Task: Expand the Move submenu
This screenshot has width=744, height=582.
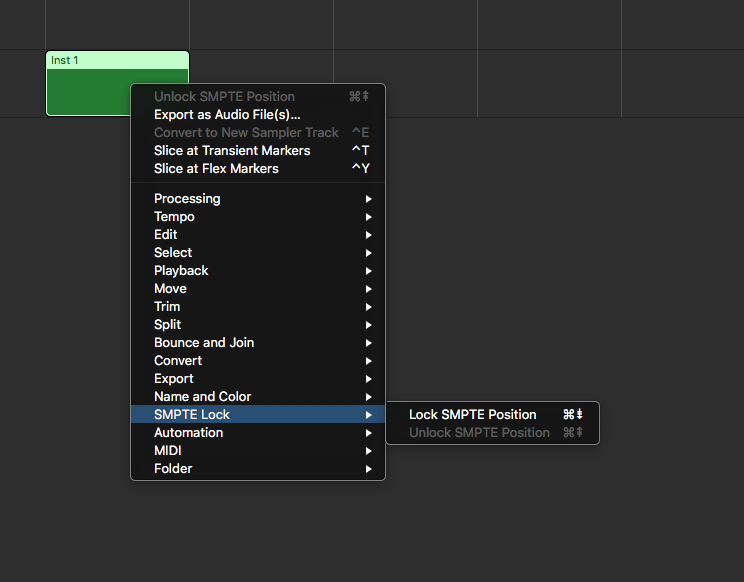Action: coord(170,289)
